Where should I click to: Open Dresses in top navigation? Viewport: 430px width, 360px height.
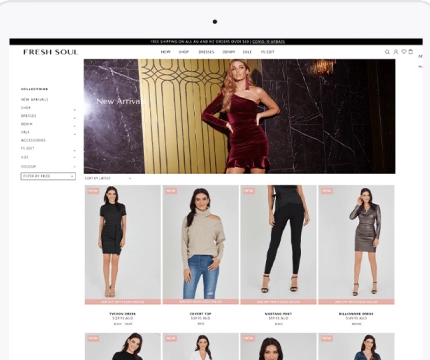(x=206, y=52)
